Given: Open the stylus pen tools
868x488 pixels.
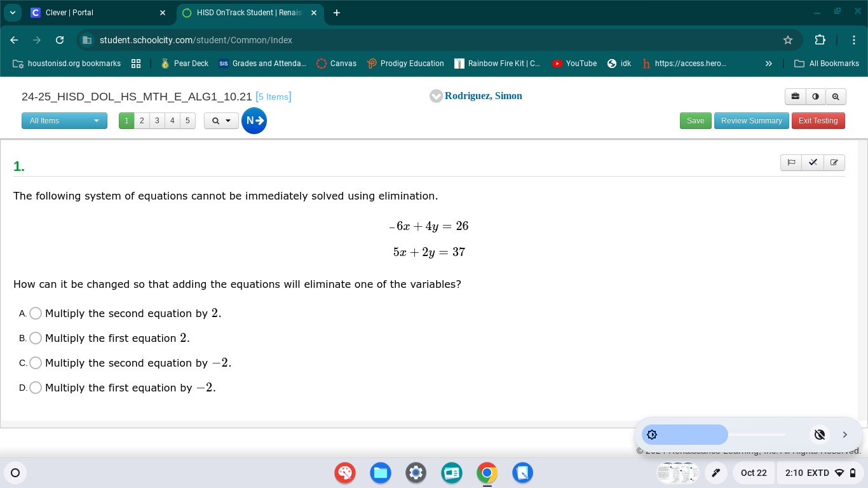Looking at the screenshot, I should pyautogui.click(x=715, y=473).
